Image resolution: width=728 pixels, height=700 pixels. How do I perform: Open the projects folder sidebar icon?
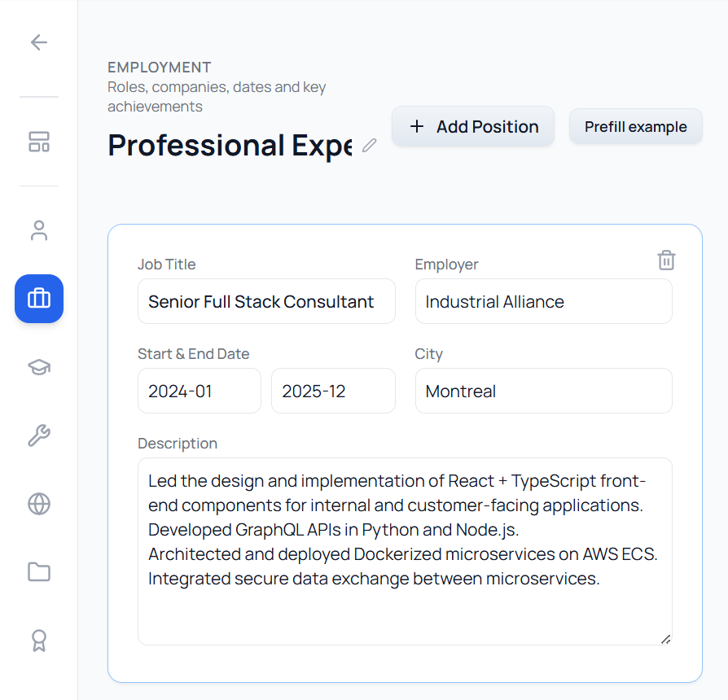coord(39,572)
